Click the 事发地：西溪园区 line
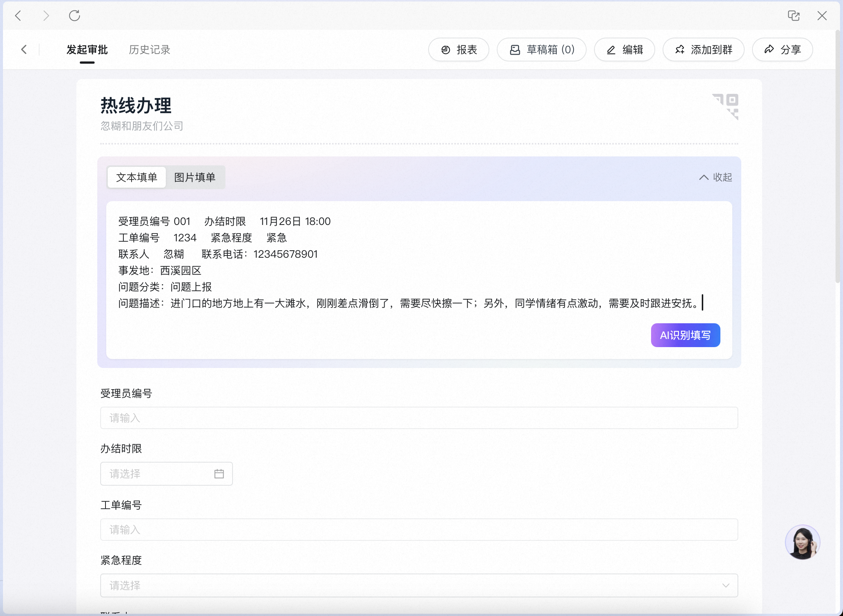Screen dimensions: 843x616 click(160, 271)
